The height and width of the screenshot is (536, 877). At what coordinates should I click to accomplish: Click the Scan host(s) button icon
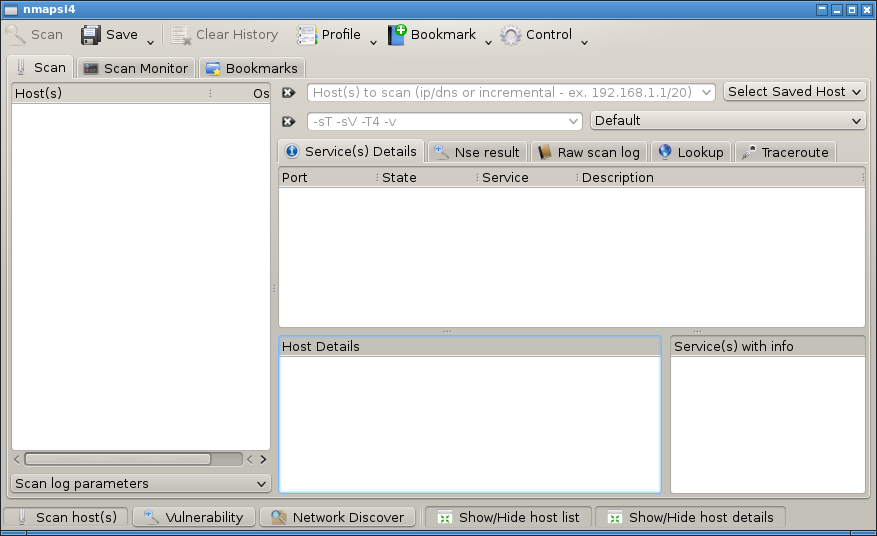coord(22,517)
